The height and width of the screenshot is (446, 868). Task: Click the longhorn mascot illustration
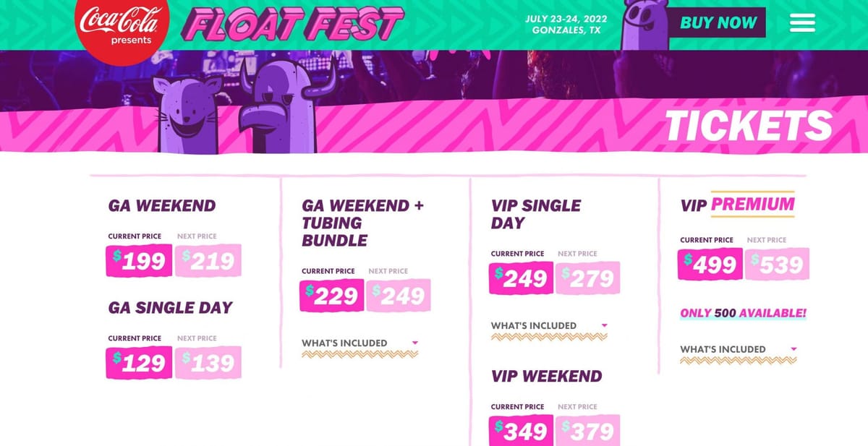(x=282, y=101)
